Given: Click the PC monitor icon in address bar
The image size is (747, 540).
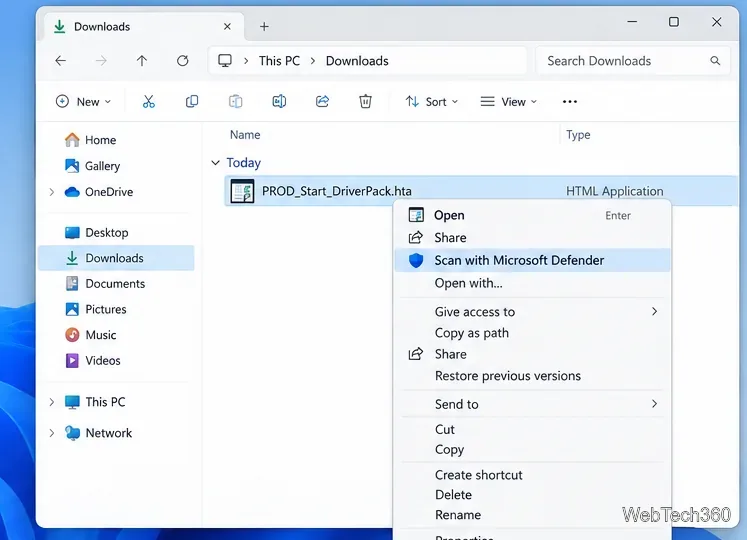Looking at the screenshot, I should pos(225,61).
